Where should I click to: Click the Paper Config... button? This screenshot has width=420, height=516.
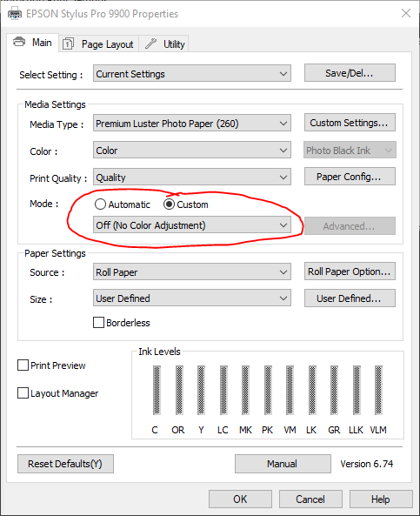pyautogui.click(x=350, y=177)
